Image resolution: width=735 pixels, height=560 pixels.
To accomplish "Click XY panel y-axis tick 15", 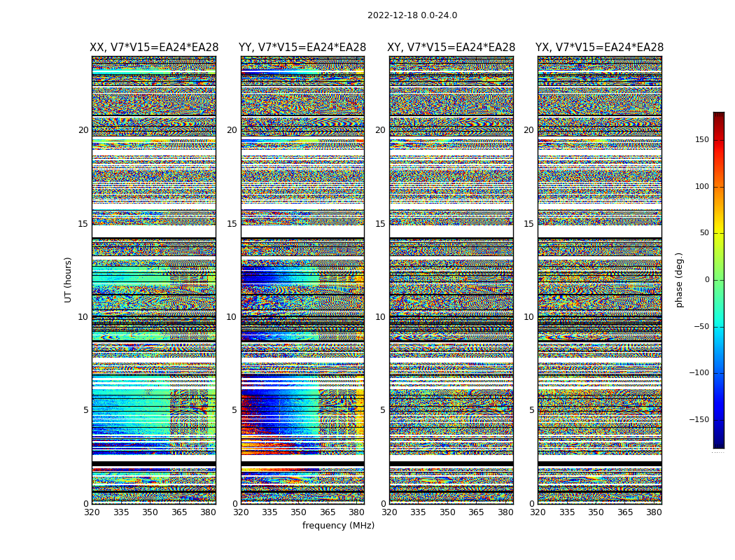I will click(x=381, y=223).
